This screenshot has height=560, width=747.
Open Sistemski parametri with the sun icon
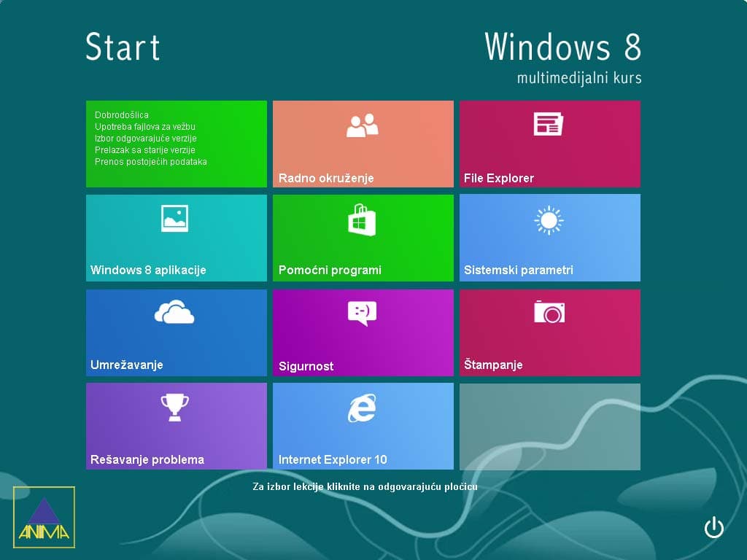(549, 237)
